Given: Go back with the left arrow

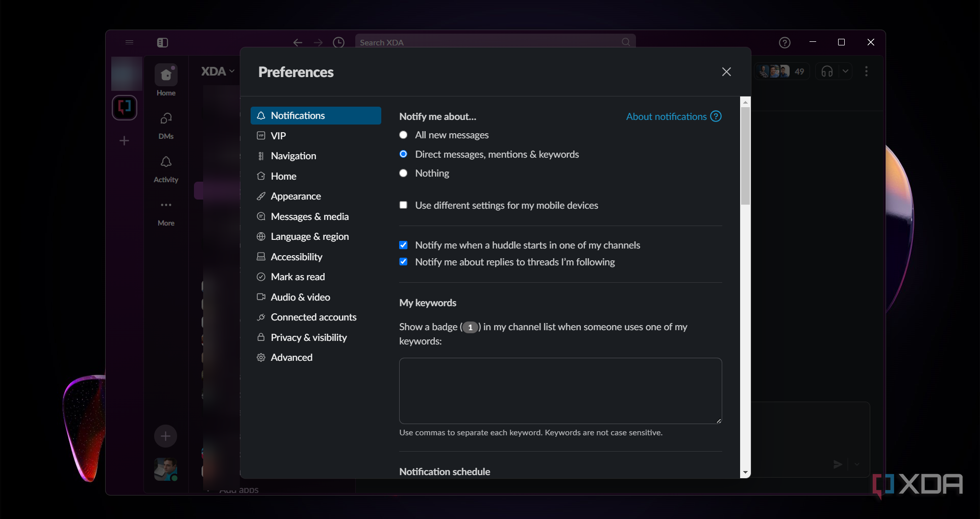Looking at the screenshot, I should [298, 42].
